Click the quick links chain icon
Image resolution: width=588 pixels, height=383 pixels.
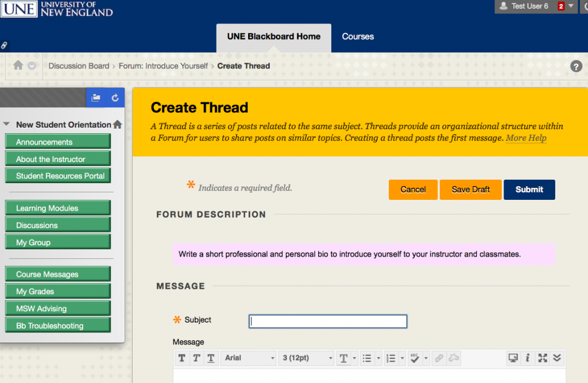pyautogui.click(x=4, y=45)
